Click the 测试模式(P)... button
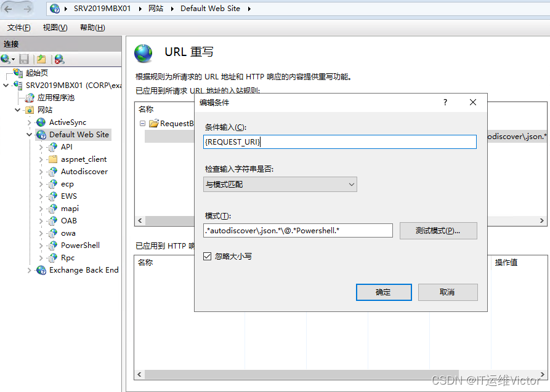The width and height of the screenshot is (550, 392). (x=438, y=231)
